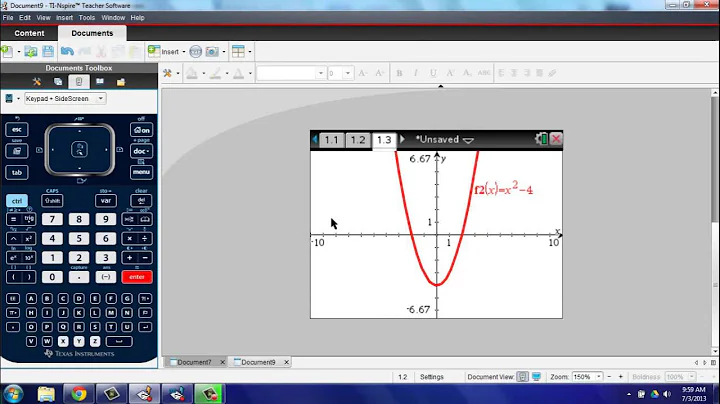Viewport: 720px width, 404px height.
Task: Click the Chrome icon in taskbar
Action: tap(79, 394)
